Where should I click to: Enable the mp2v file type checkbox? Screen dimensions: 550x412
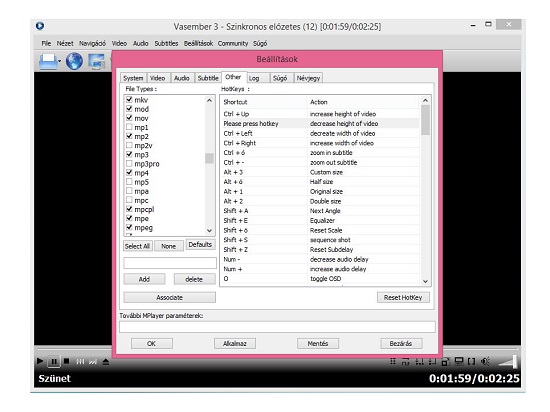(129, 145)
